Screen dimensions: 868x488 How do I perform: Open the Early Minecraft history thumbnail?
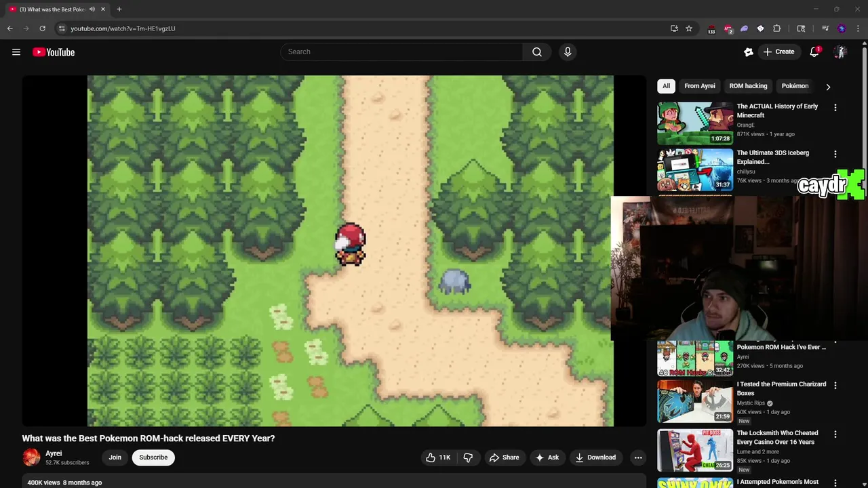pos(695,123)
